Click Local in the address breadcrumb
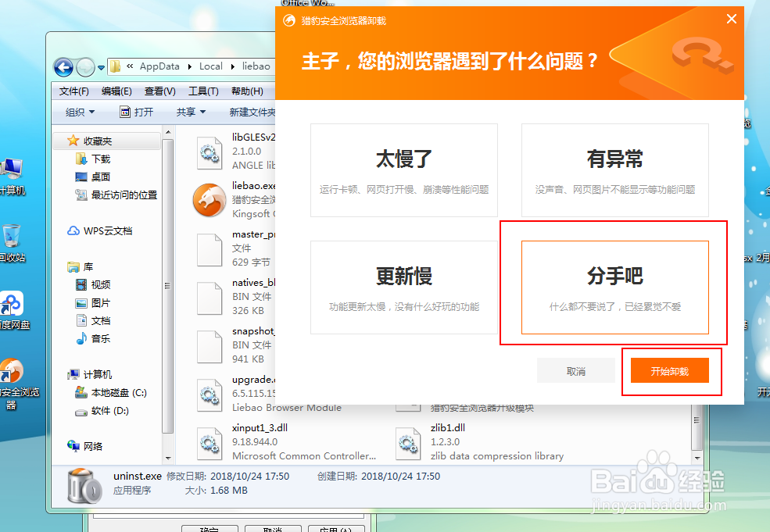The image size is (770, 532). point(210,66)
